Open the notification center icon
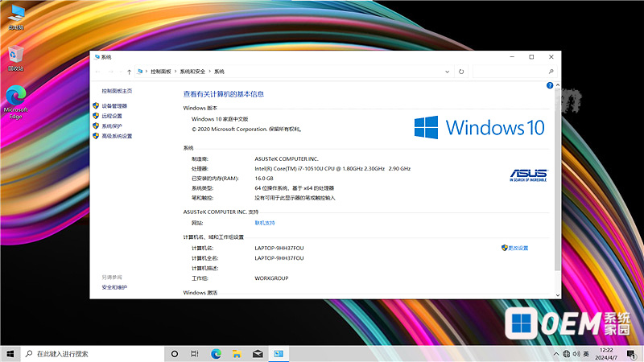Image resolution: width=644 pixels, height=362 pixels. [x=631, y=354]
